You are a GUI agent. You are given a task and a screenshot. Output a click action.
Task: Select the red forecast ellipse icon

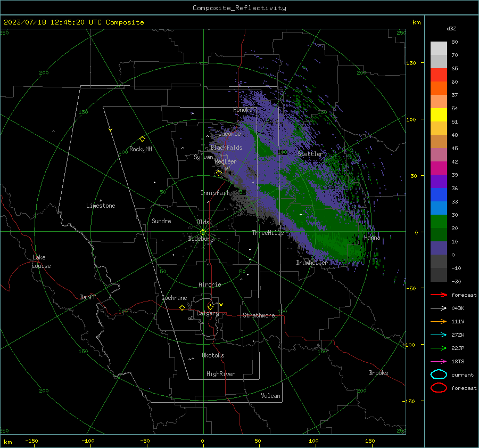tap(439, 388)
